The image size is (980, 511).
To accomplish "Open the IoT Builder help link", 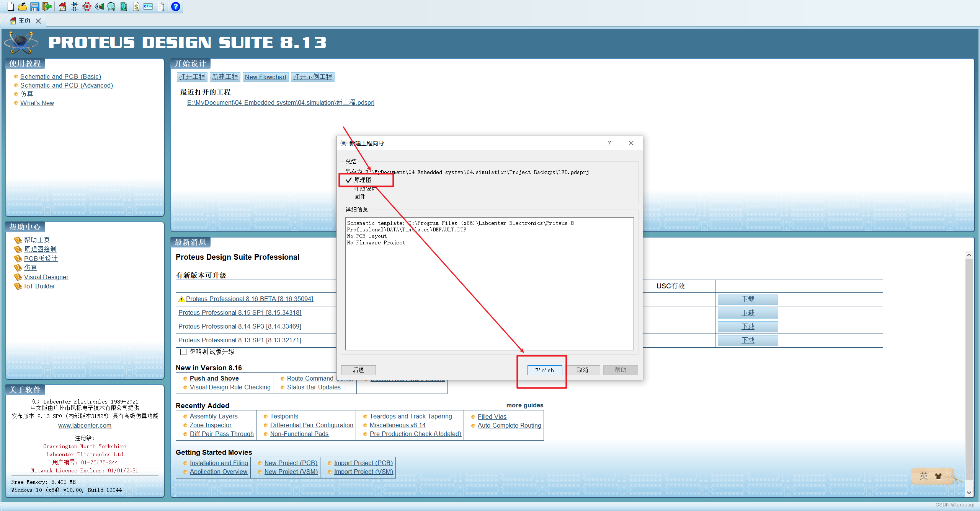I will [39, 286].
